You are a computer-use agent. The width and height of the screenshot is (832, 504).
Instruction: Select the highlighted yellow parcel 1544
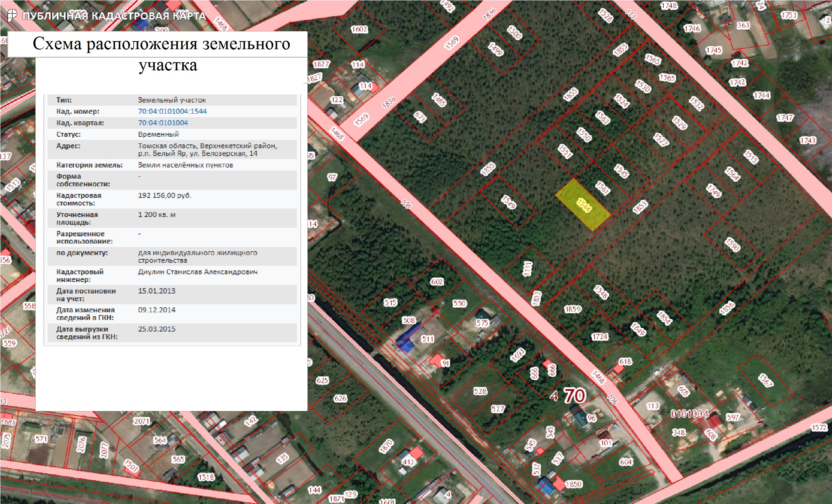tap(583, 205)
